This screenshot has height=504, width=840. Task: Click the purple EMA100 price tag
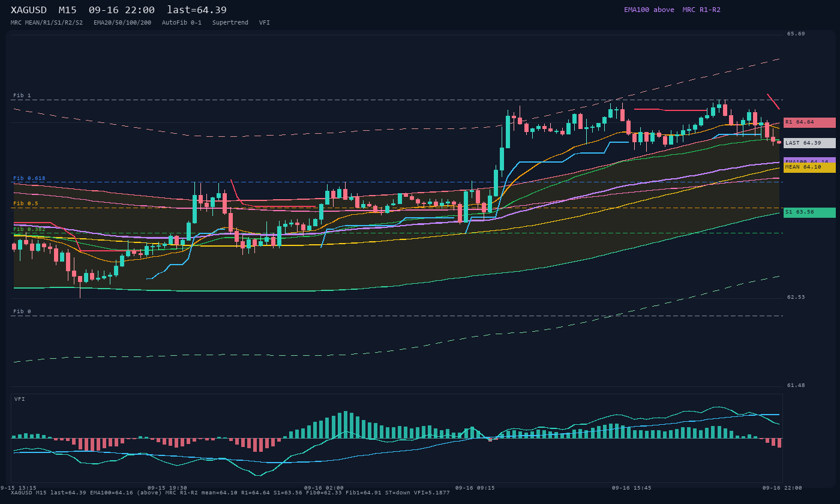[809, 160]
